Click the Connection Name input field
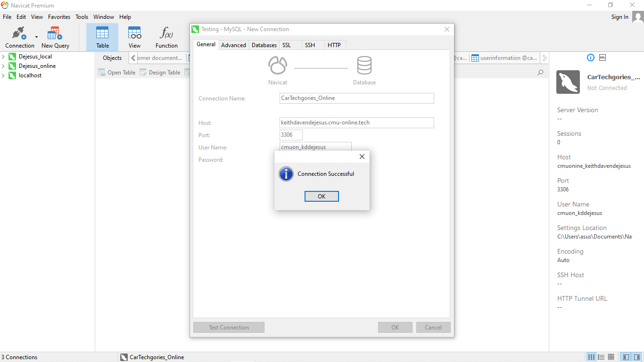The height and width of the screenshot is (362, 644). point(356,98)
